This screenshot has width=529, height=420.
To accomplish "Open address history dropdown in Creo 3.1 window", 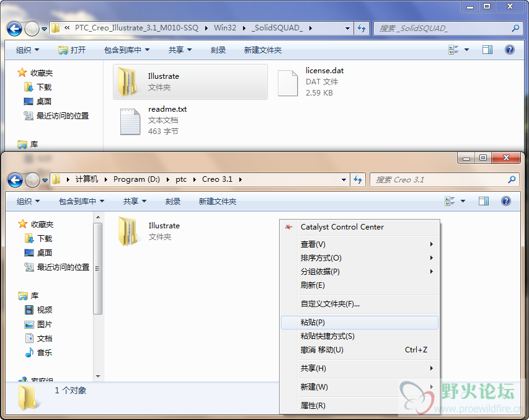I will [344, 180].
